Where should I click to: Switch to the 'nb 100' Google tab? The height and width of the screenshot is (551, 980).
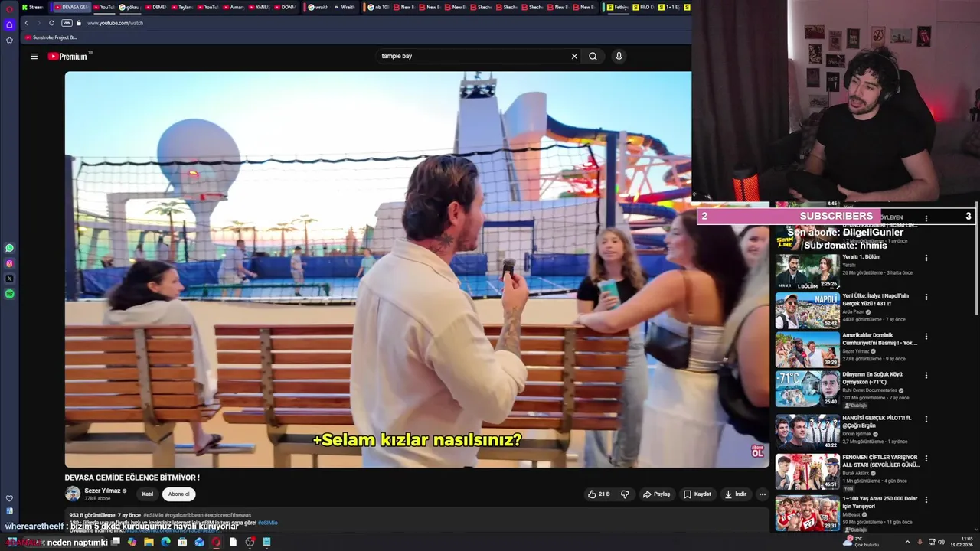378,7
